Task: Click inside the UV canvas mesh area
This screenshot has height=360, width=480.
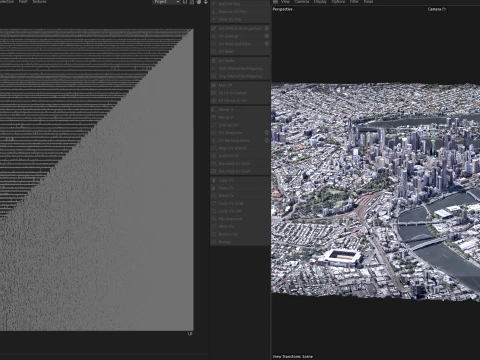Action: pyautogui.click(x=97, y=180)
